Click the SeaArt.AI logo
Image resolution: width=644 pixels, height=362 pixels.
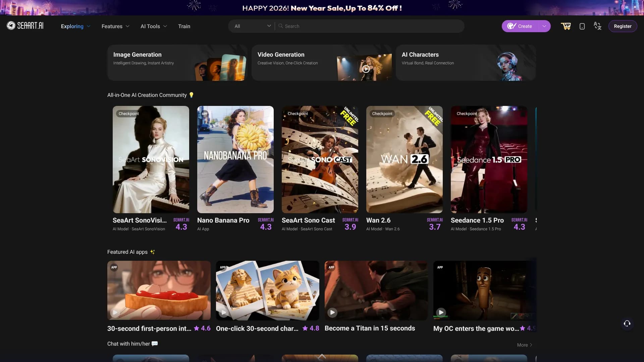pyautogui.click(x=25, y=26)
